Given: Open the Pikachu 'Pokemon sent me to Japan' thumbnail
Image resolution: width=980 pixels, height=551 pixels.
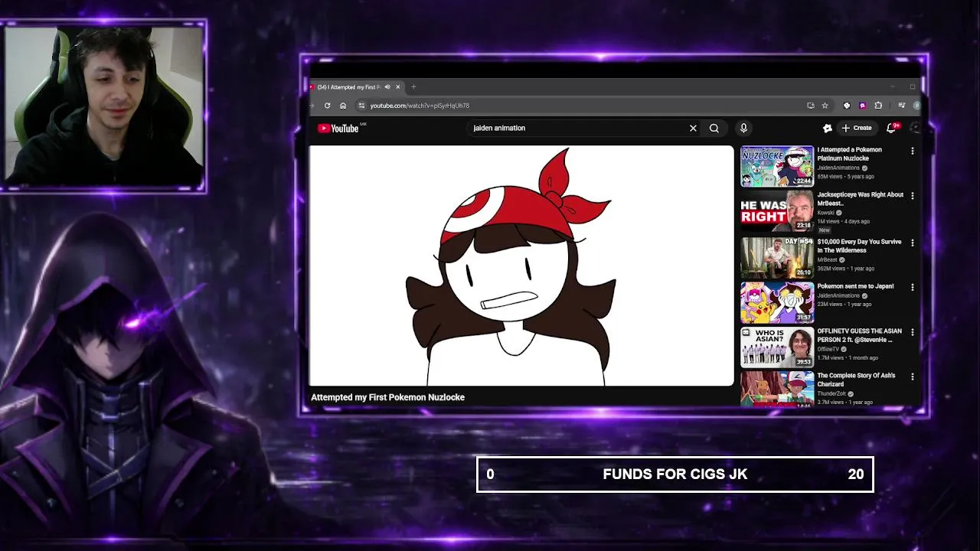Looking at the screenshot, I should click(776, 302).
